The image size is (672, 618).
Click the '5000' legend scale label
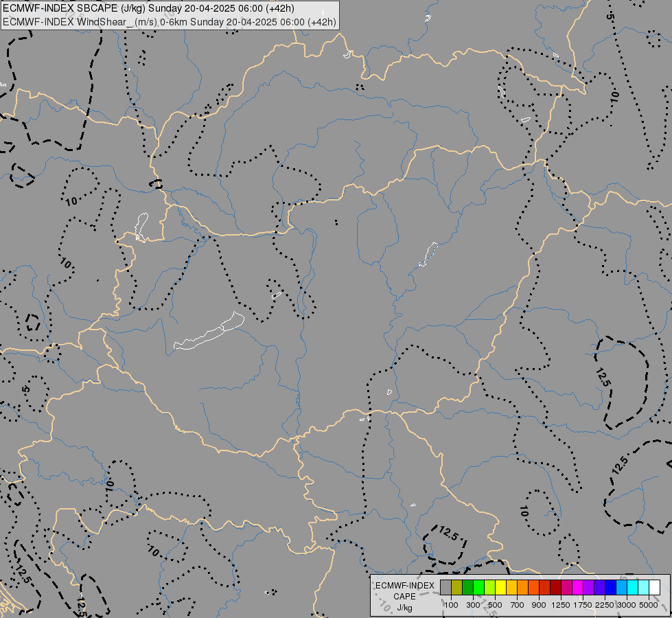pyautogui.click(x=649, y=605)
